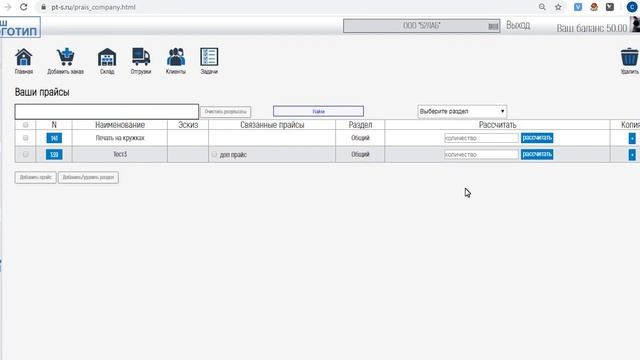Image resolution: width=640 pixels, height=360 pixels.
Task: Click the clear results button beside the search box
Action: coord(225,111)
